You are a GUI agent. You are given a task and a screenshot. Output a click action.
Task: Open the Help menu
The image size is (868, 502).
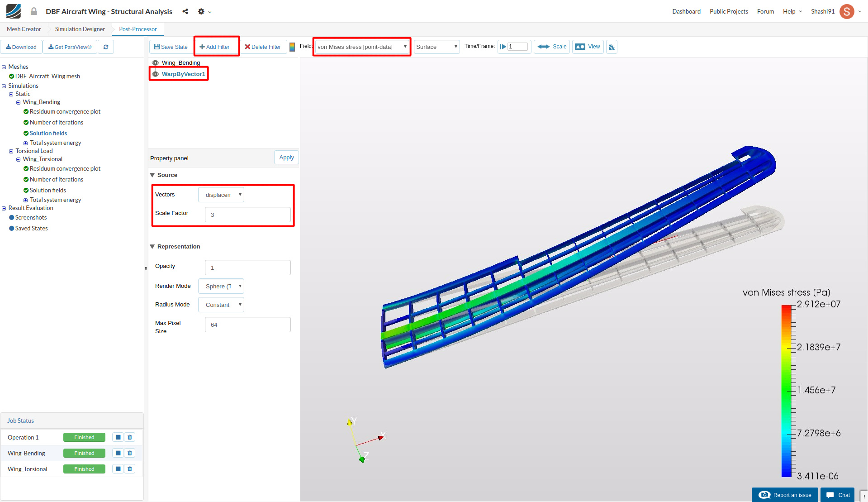coord(792,11)
